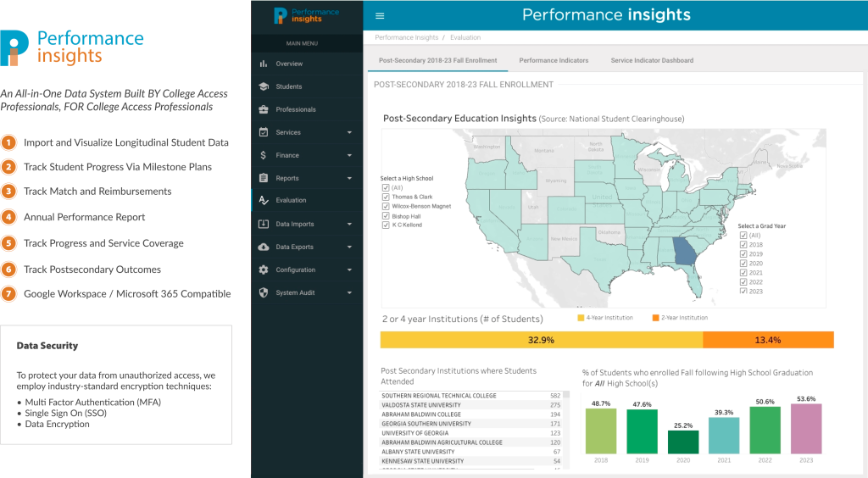
Task: Expand the Finance menu arrow
Action: tap(349, 155)
